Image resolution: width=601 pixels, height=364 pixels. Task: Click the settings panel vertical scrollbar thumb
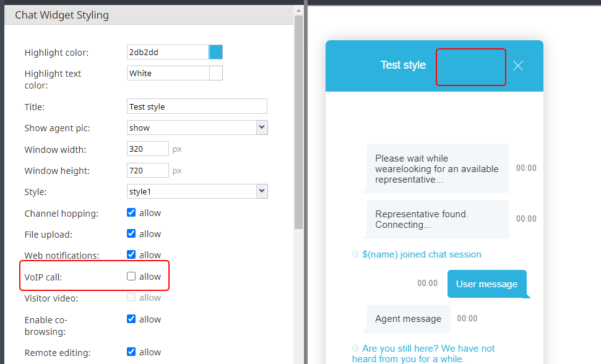click(x=298, y=122)
